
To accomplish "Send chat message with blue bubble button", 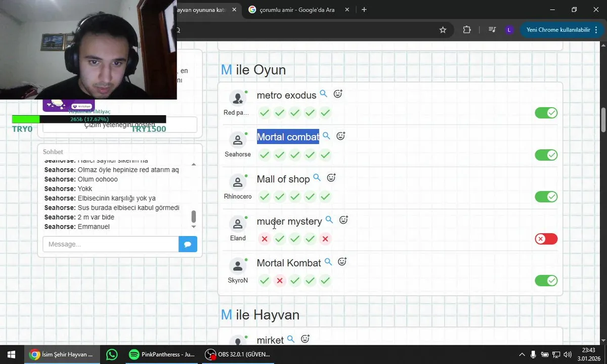I will pos(188,244).
